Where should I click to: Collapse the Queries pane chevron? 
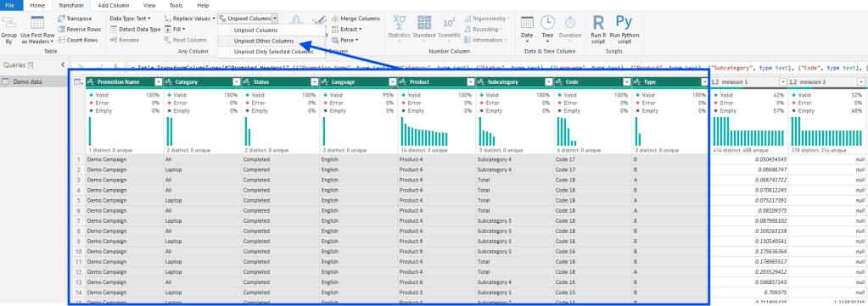coord(63,64)
